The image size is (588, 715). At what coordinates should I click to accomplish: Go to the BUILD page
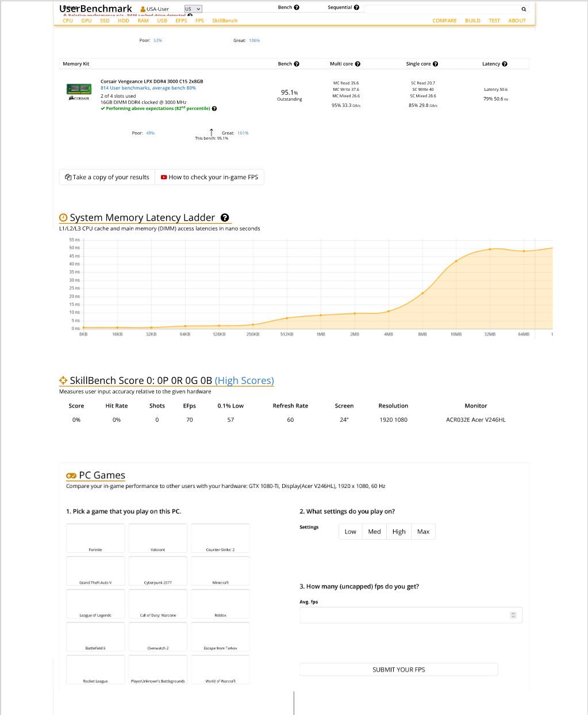coord(472,21)
